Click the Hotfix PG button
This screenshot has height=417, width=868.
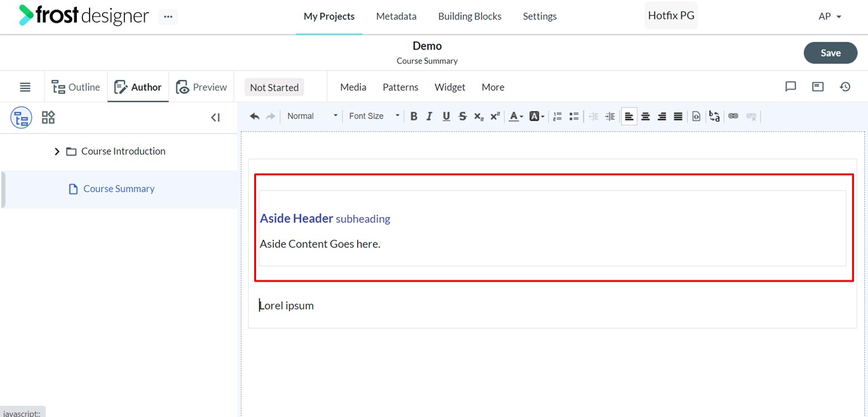coord(671,15)
